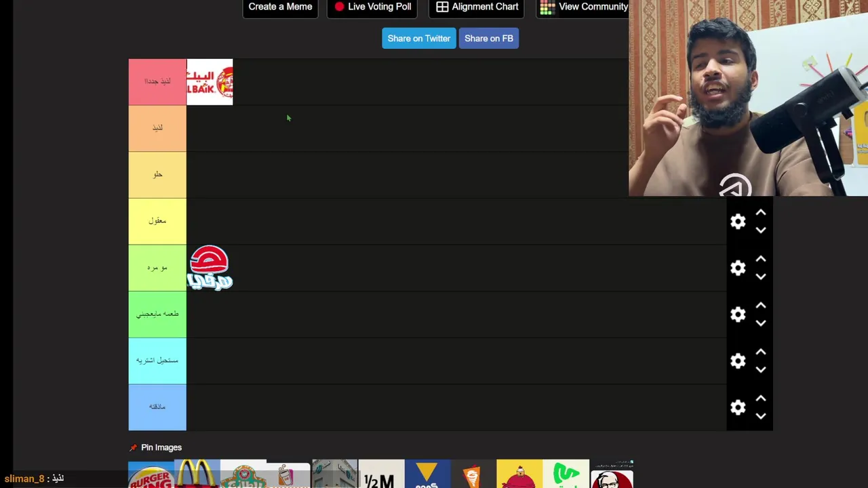Click the cyan مستحيل اشتريه tier label

tap(157, 361)
